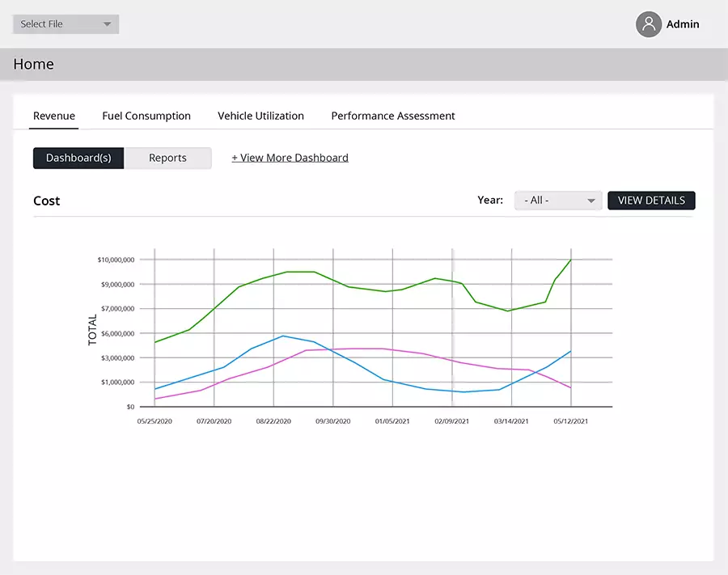Click the Admin user avatar icon
The width and height of the screenshot is (728, 575).
point(649,24)
